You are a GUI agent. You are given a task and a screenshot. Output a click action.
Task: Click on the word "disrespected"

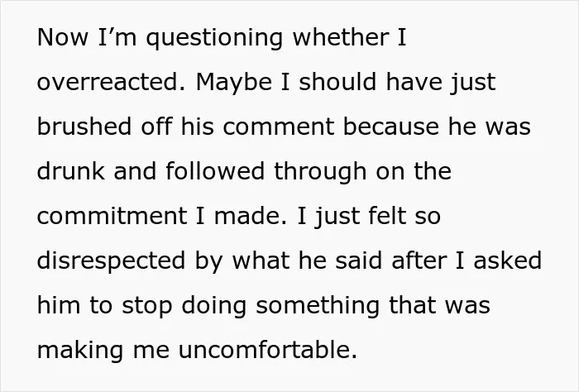tap(111, 261)
